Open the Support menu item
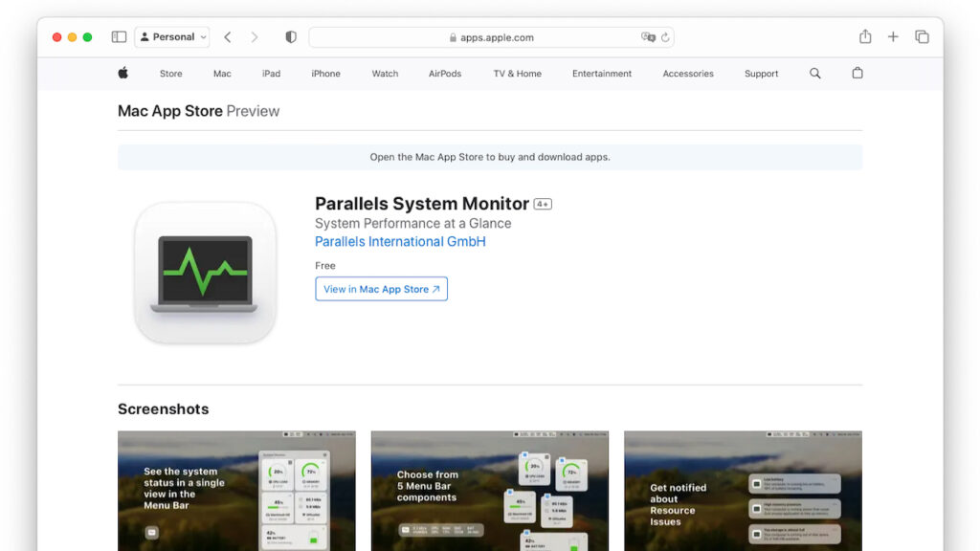Screen dimensions: 980x551 pyautogui.click(x=761, y=73)
